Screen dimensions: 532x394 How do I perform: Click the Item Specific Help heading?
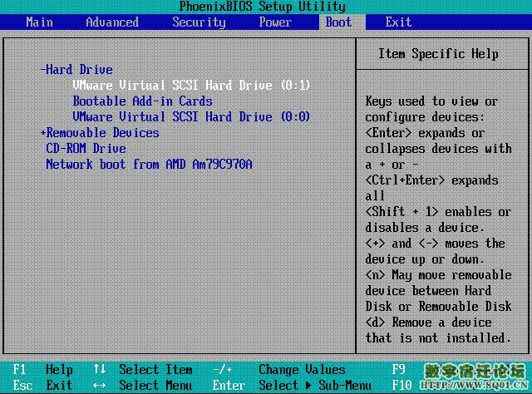(438, 54)
